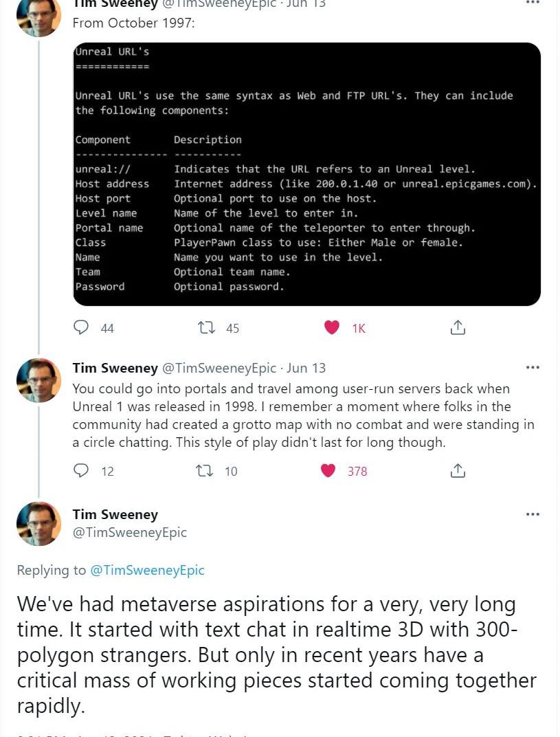Like the tweet with 1K likes
The image size is (560, 737).
(x=332, y=328)
